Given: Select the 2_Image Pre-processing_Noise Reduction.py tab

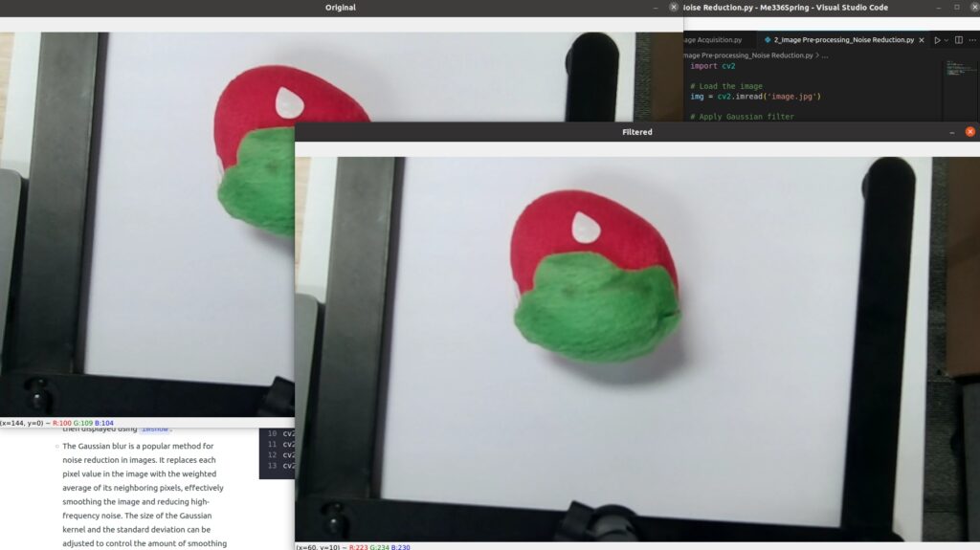Looking at the screenshot, I should [x=844, y=40].
